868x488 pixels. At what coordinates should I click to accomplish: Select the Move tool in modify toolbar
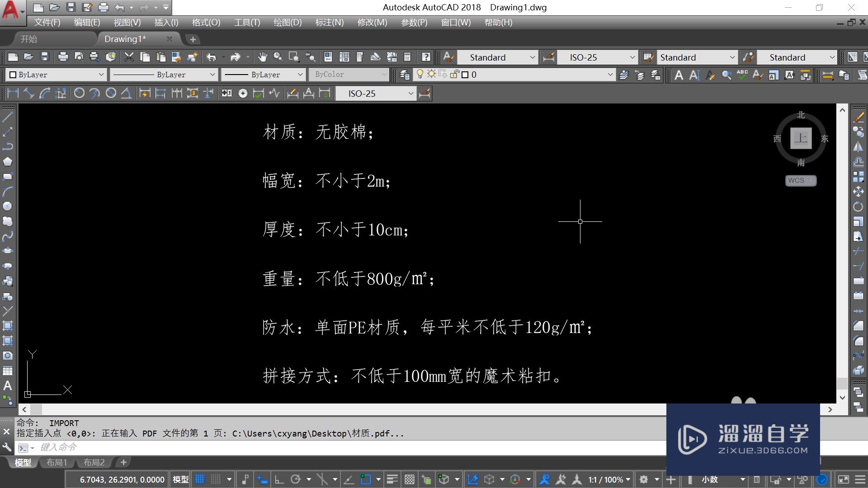pos(858,192)
